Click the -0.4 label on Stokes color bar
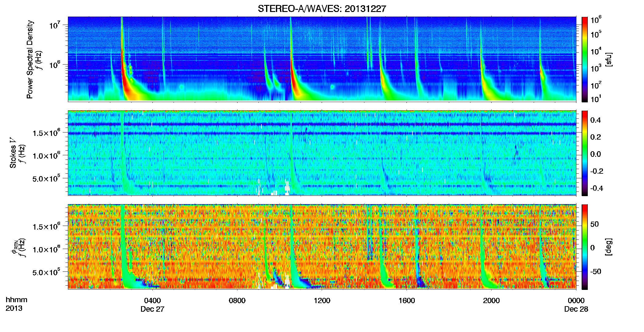This screenshot has height=332, width=644. tap(597, 188)
